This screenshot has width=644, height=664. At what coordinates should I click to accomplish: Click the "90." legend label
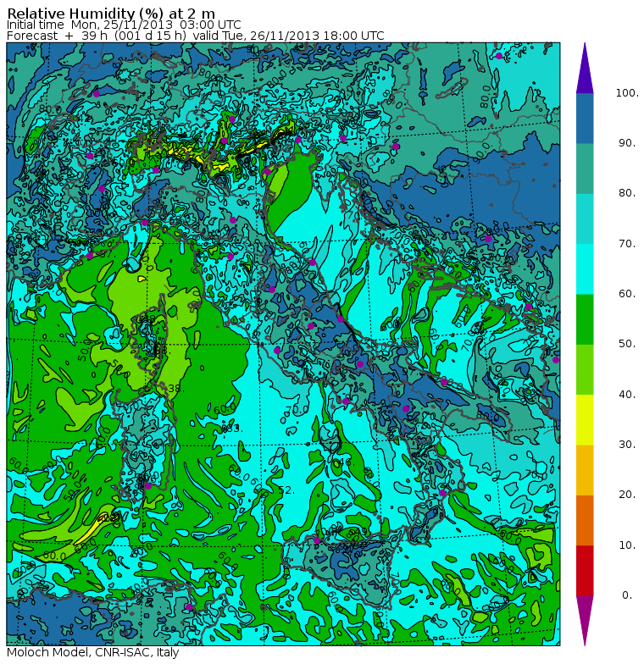tap(627, 143)
